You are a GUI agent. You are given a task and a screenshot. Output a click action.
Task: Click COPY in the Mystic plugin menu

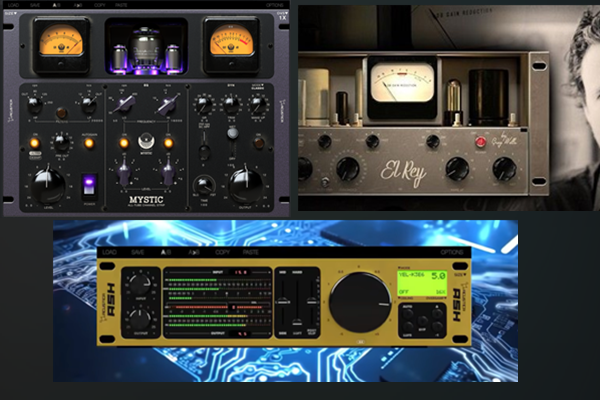(100, 5)
